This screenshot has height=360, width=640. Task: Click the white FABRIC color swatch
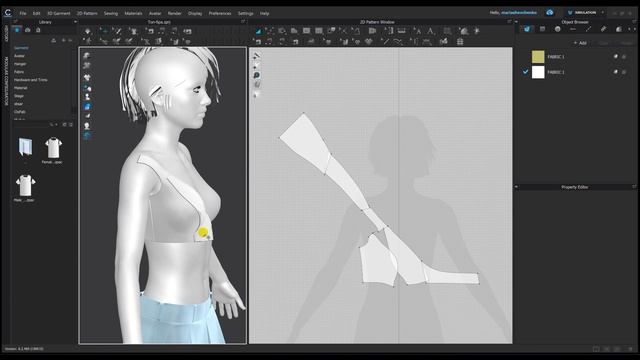[538, 72]
